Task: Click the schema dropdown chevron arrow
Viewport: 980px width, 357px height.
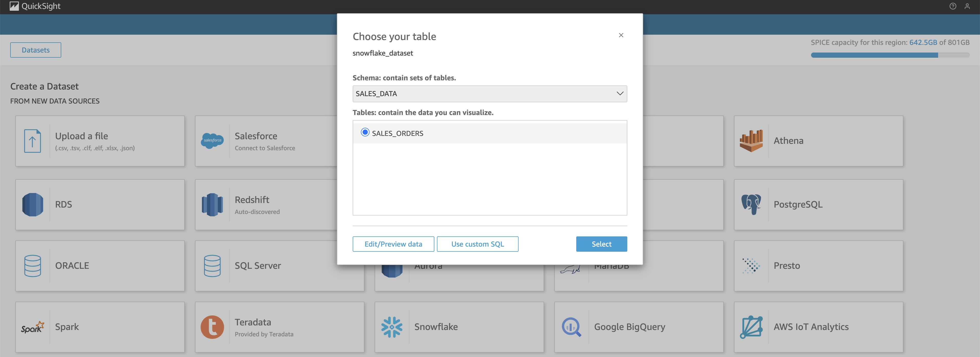Action: [x=620, y=94]
